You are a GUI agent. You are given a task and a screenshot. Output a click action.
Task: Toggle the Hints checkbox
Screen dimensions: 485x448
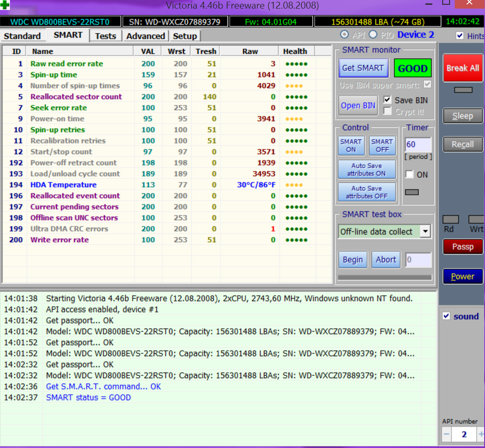(460, 35)
